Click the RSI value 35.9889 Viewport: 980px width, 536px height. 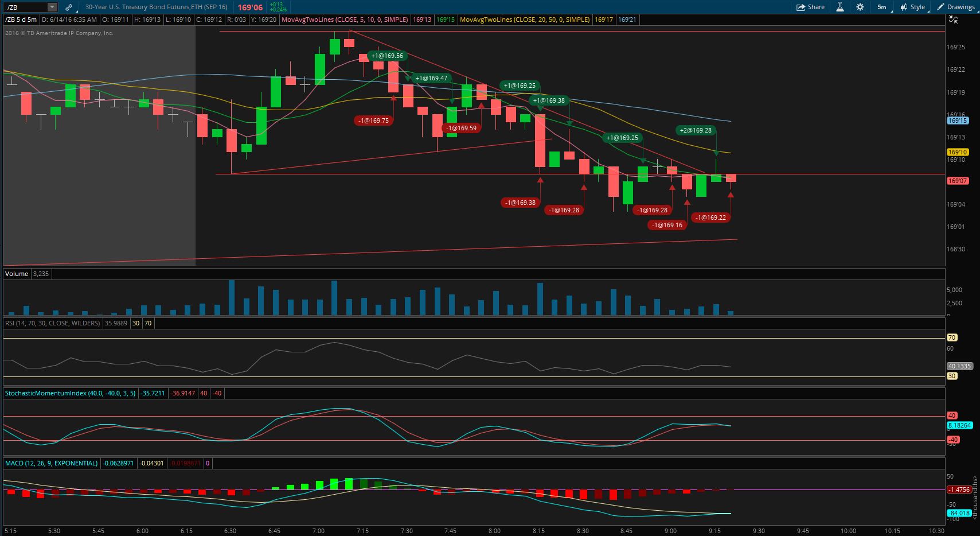click(116, 323)
